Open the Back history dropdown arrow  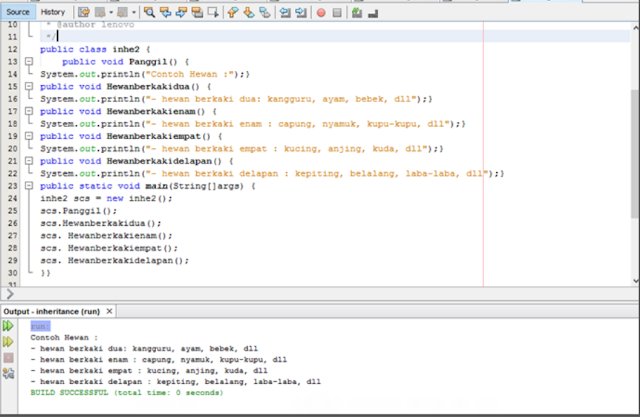(x=111, y=13)
